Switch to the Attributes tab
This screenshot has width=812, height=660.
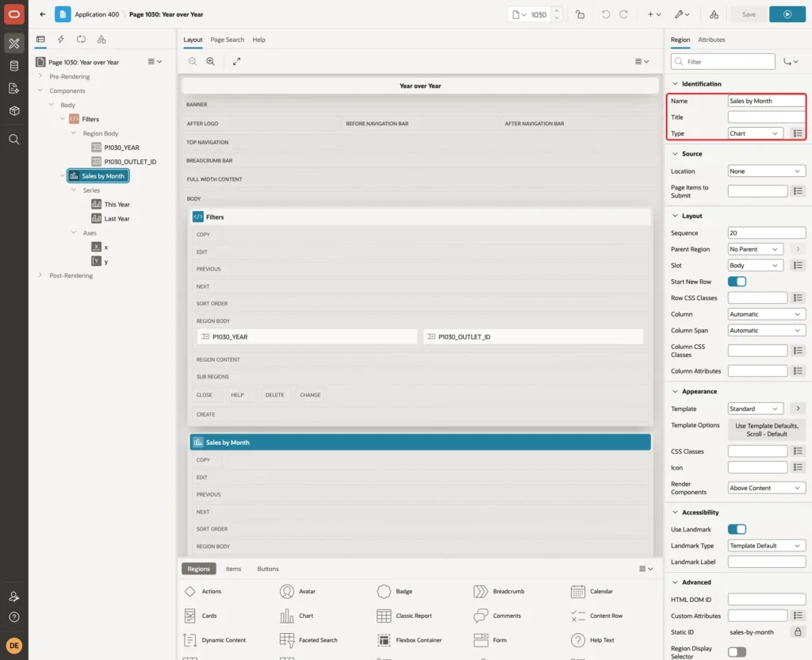[711, 40]
